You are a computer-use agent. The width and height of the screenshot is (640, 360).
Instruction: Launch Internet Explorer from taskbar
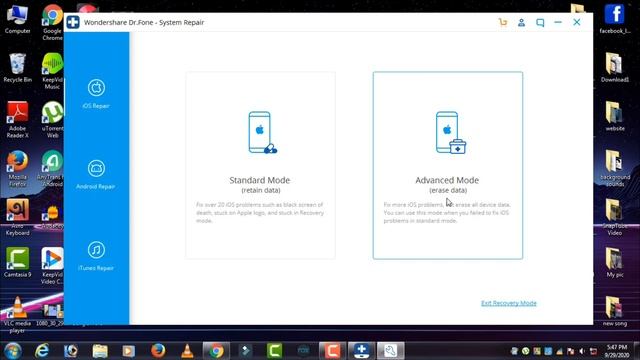[x=42, y=351]
